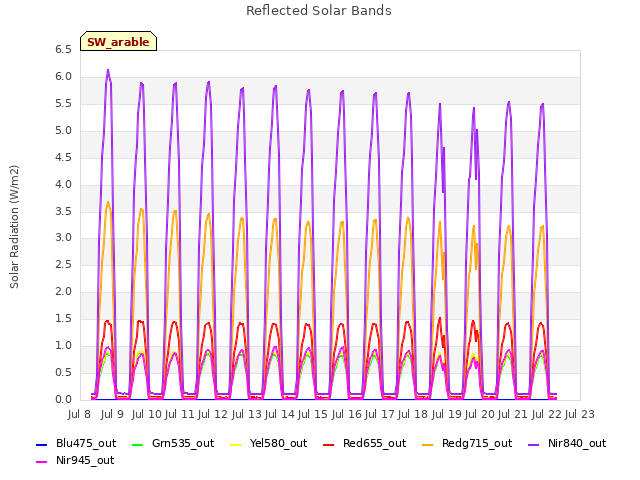The width and height of the screenshot is (640, 480).
Task: Select the Red655_out legend label
Action: tap(374, 443)
